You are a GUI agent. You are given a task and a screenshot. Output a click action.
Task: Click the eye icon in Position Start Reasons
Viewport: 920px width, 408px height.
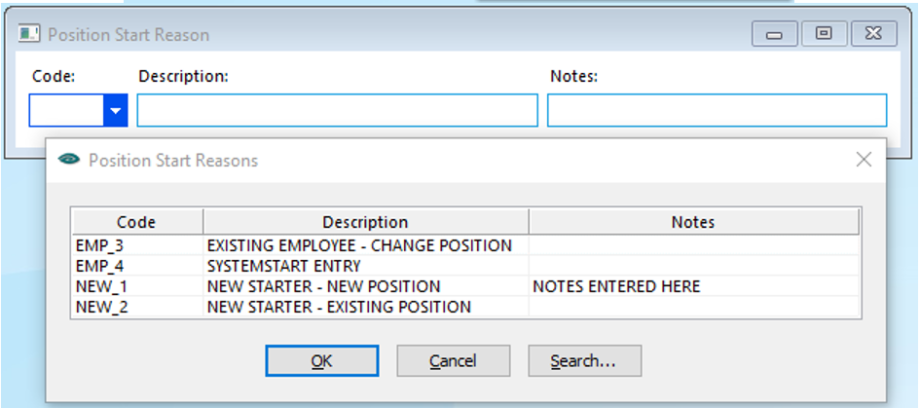click(x=69, y=160)
